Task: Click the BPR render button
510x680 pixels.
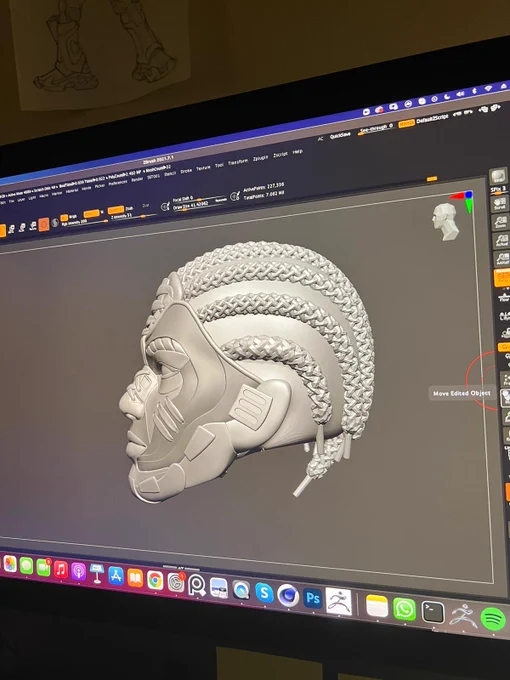Action: pyautogui.click(x=499, y=176)
